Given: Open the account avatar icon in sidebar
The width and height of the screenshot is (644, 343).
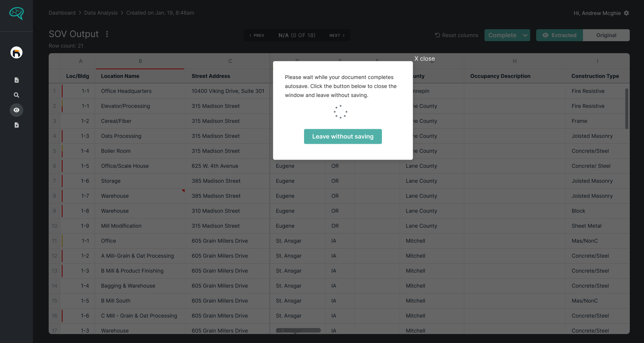Looking at the screenshot, I should pos(16,52).
